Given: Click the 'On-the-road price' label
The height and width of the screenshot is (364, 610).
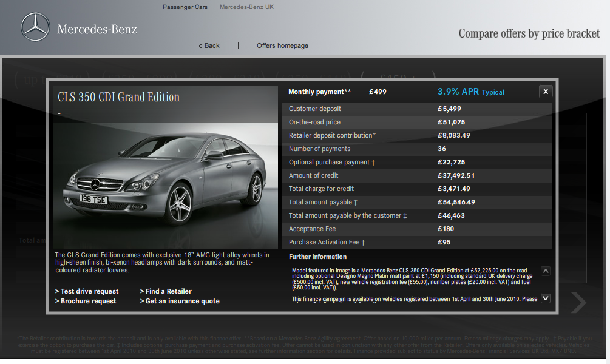Looking at the screenshot, I should coord(314,122).
